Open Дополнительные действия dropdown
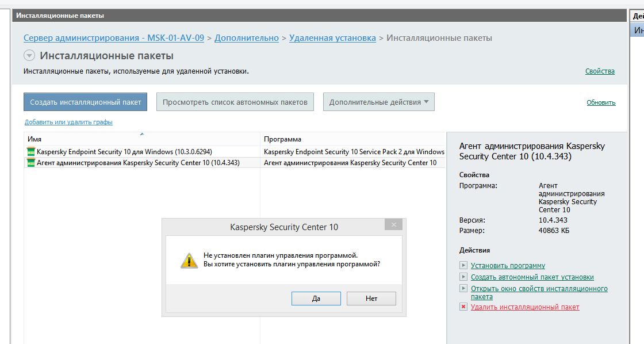The image size is (644, 344). tap(379, 102)
